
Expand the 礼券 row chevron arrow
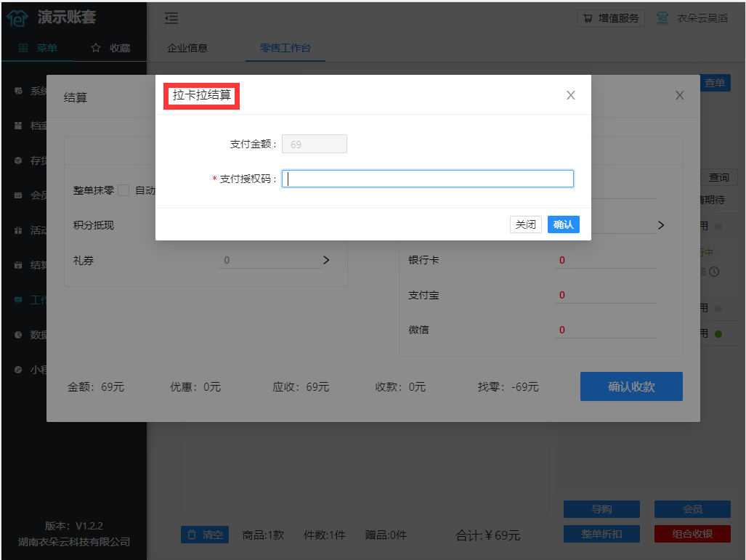pyautogui.click(x=326, y=260)
